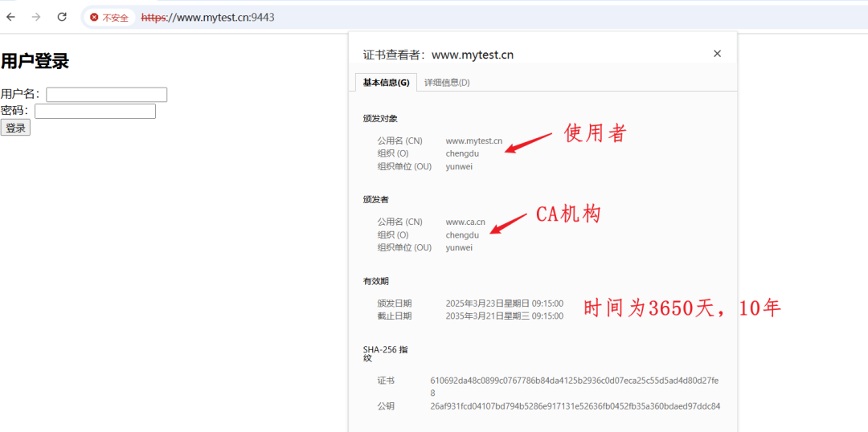Click the 用户登录 page heading
Viewport: 868px width, 432px height.
(x=35, y=61)
